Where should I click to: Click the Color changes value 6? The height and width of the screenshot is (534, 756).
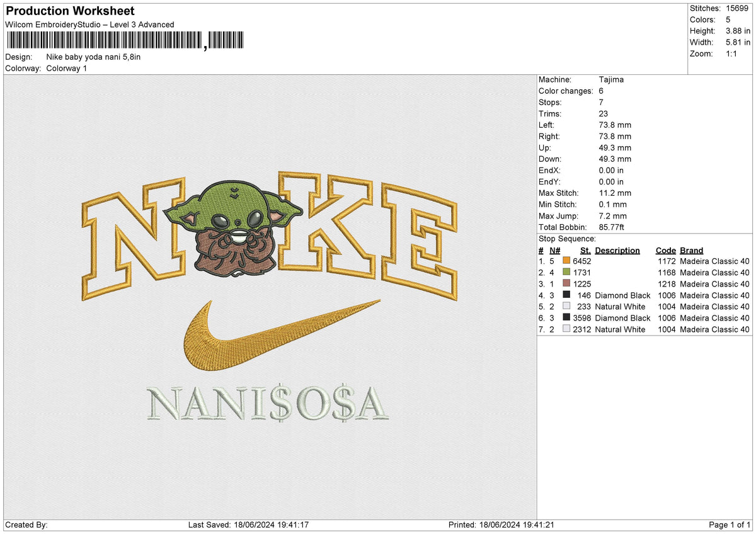[x=601, y=91]
